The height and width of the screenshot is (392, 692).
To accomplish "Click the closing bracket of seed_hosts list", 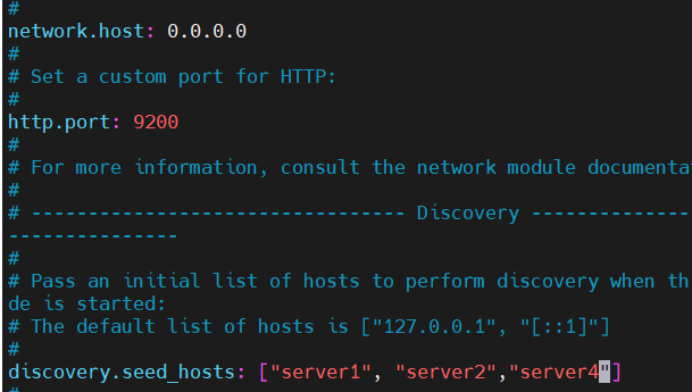I will tap(616, 372).
